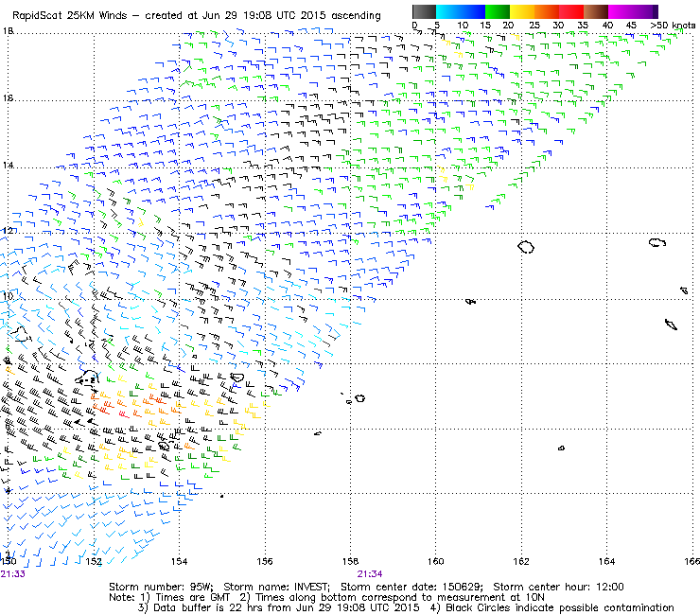Click 'Storm name: INVEST' text

(276, 587)
